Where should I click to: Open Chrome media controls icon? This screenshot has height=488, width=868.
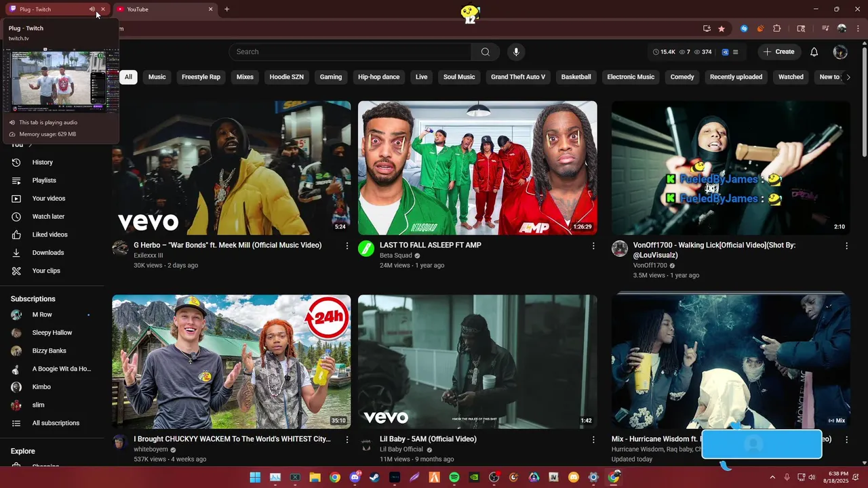pyautogui.click(x=825, y=28)
